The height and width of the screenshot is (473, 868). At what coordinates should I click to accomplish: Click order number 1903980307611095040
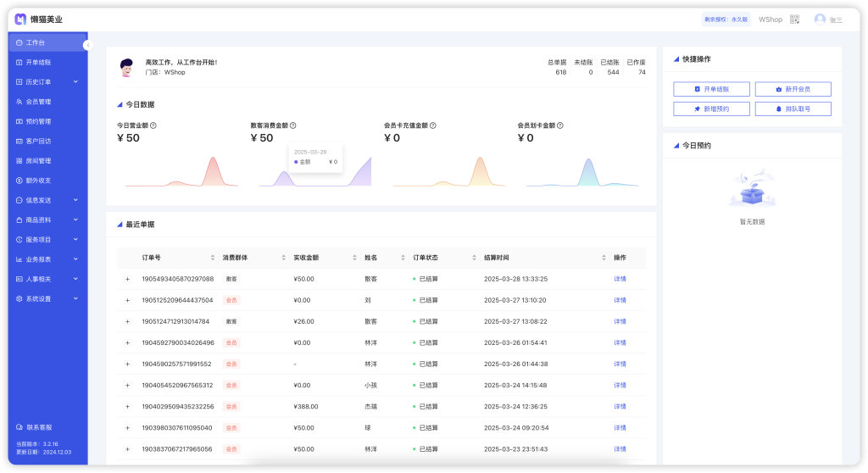click(177, 428)
